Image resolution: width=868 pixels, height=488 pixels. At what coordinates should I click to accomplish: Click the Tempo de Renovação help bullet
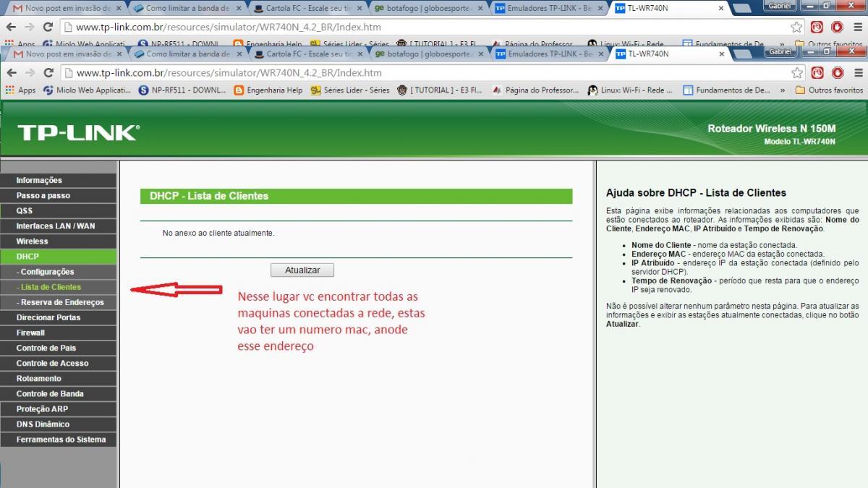[x=745, y=285]
